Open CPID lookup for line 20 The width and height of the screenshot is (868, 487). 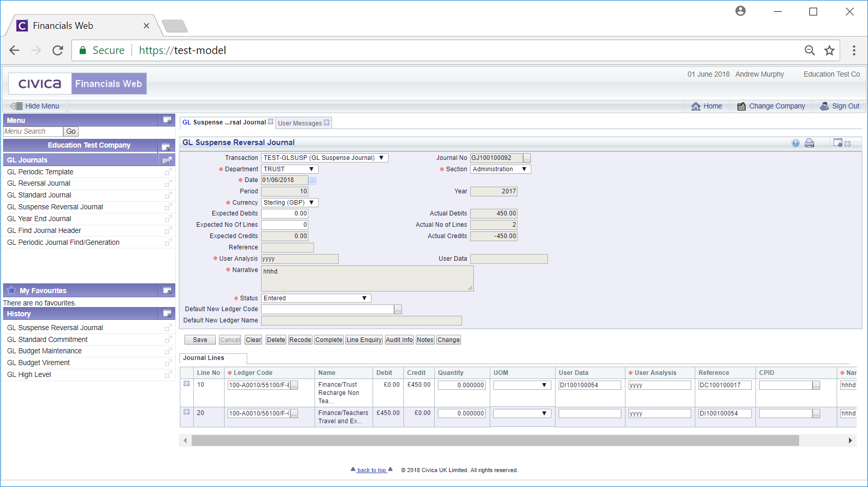816,413
